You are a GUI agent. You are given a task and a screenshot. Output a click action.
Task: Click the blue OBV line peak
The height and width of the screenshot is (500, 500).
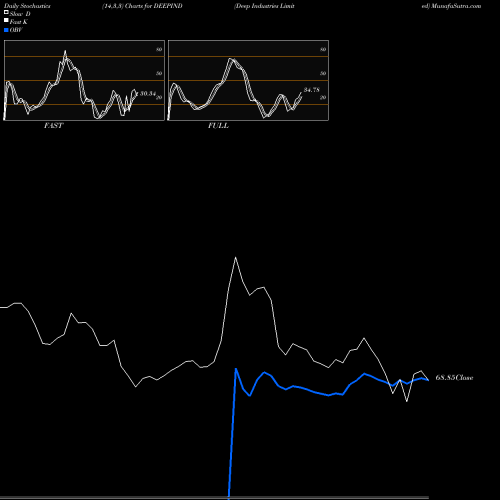236,369
